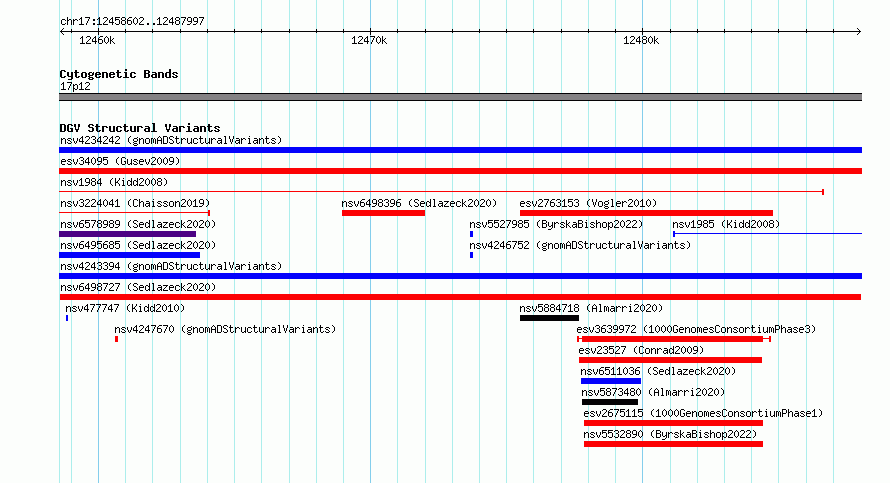
Task: Open nsv6578989 (Sedlazeck2020) label
Action: click(138, 224)
